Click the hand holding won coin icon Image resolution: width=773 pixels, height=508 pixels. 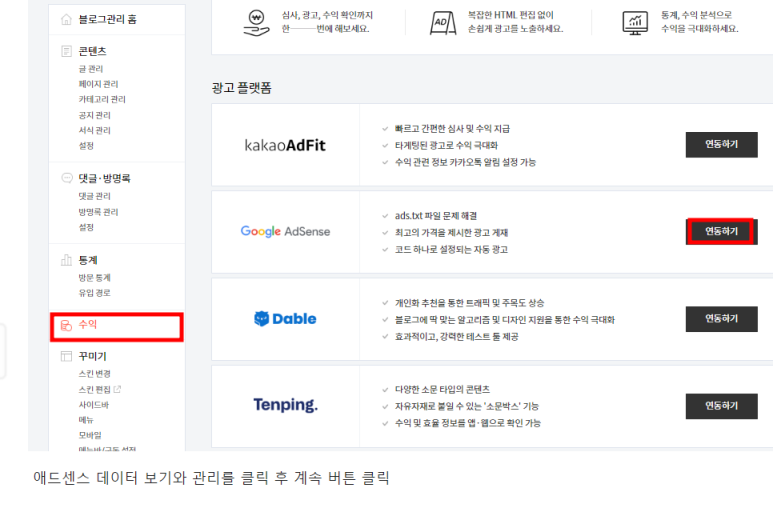[256, 23]
